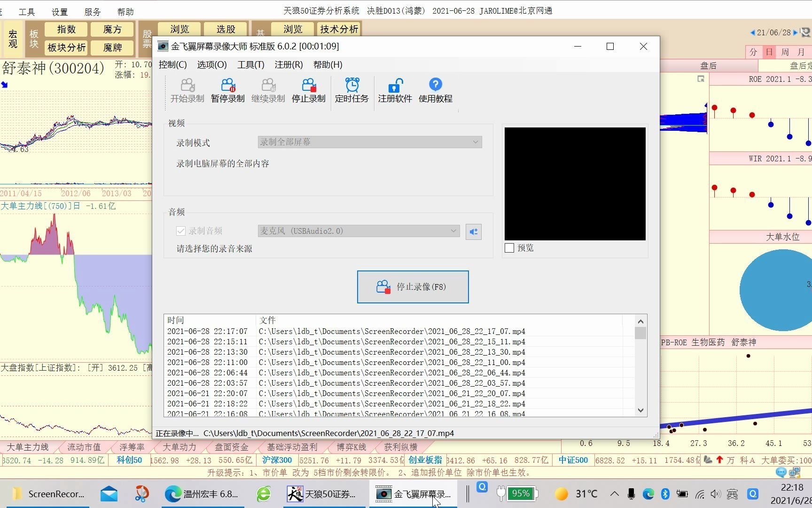This screenshot has width=812, height=508.
Task: Open 选项(O) menu
Action: tap(211, 64)
